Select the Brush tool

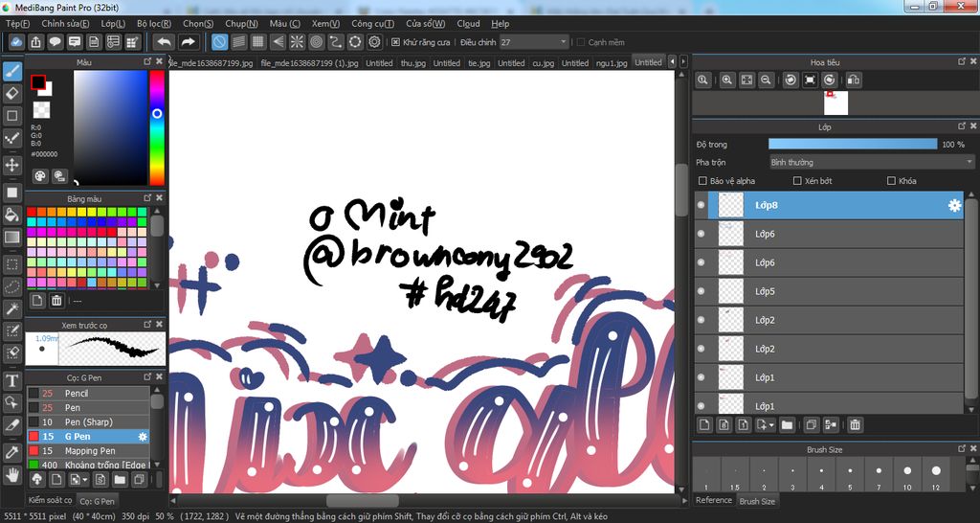tap(11, 71)
